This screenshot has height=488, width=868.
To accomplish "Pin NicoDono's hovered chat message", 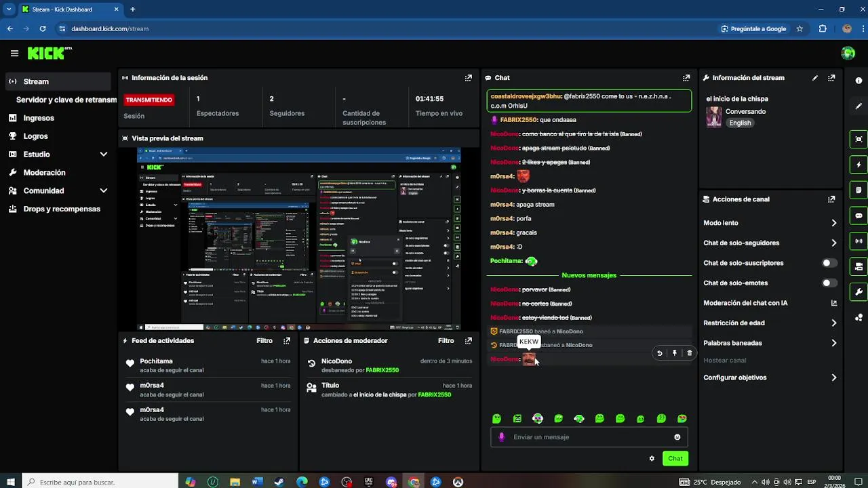I will (674, 353).
